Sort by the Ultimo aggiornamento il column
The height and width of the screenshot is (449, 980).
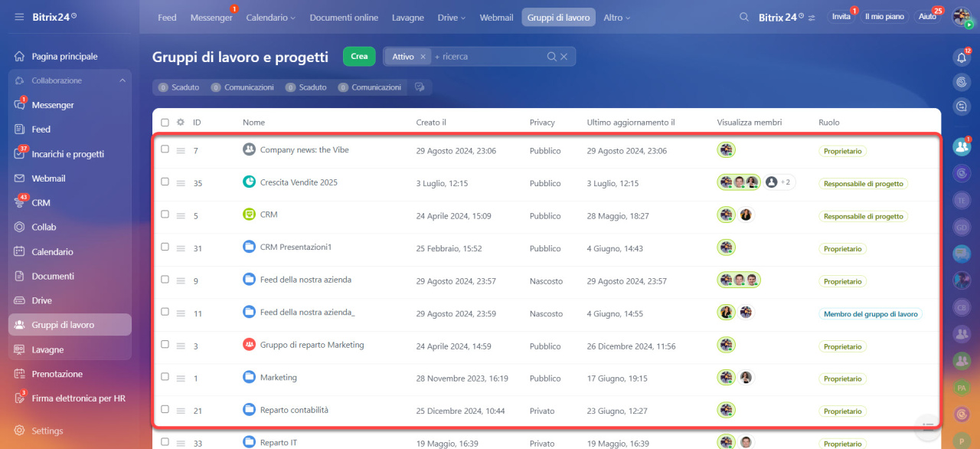631,122
